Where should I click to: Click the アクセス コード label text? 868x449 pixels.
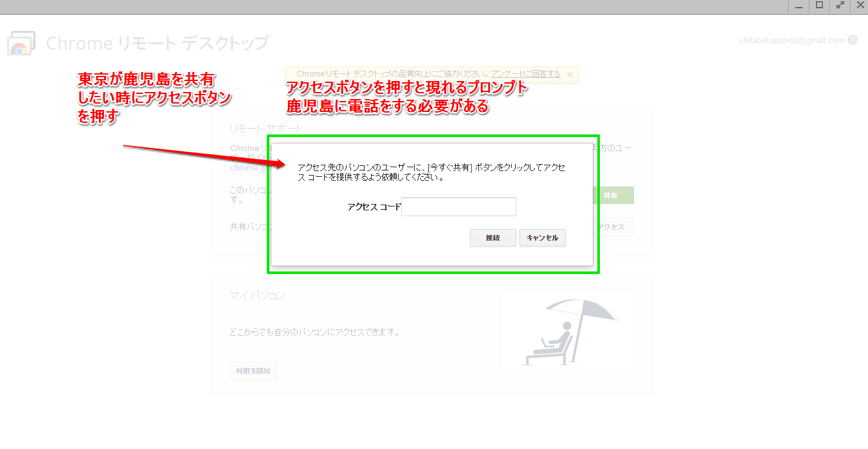click(x=374, y=207)
